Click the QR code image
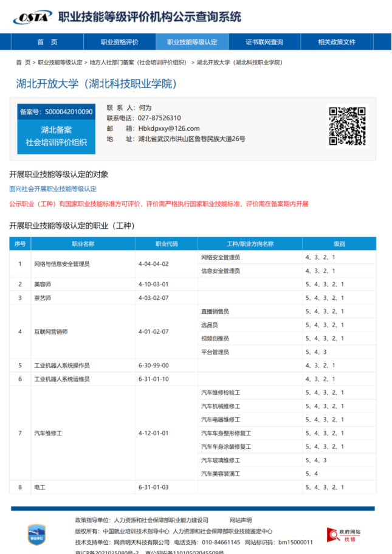The image size is (392, 554). coord(348,126)
